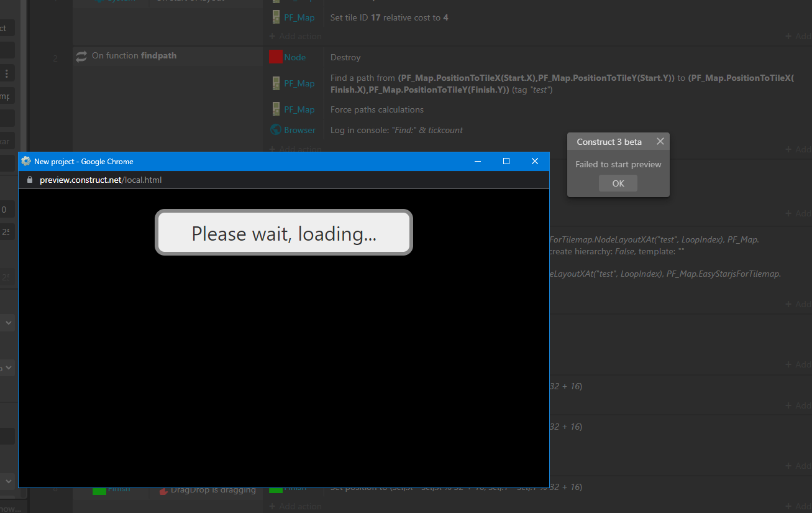Minimize the Google Chrome preview window

tap(478, 161)
